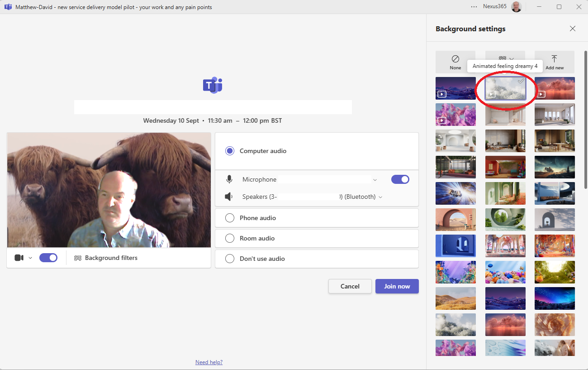Viewport: 588px width, 370px height.
Task: Open camera device dropdown chevron
Action: pos(30,258)
